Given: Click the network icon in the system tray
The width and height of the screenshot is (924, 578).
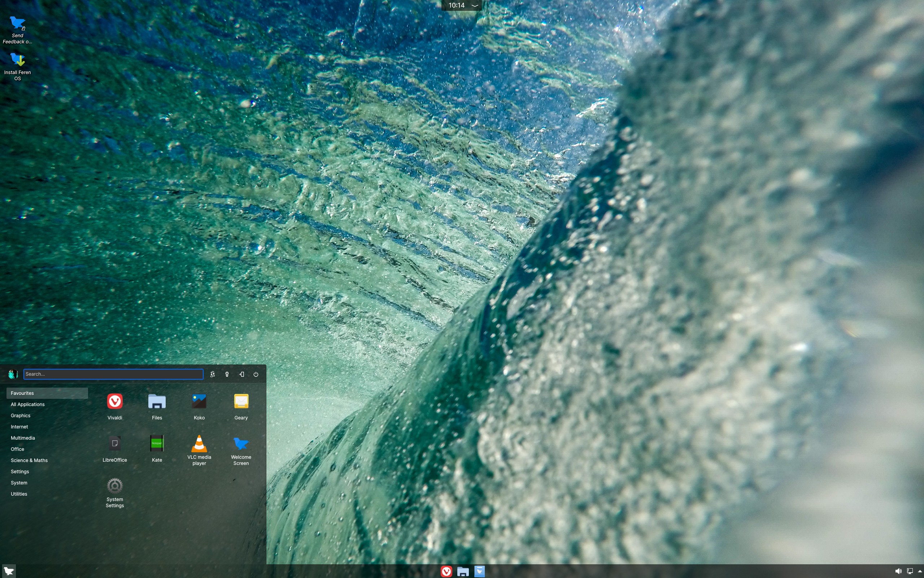Looking at the screenshot, I should click(910, 571).
